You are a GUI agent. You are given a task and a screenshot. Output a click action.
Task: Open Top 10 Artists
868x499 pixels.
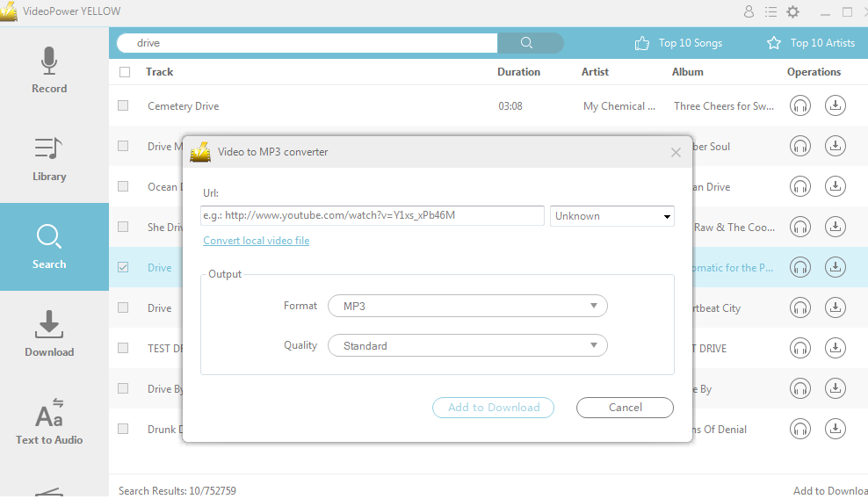point(811,43)
